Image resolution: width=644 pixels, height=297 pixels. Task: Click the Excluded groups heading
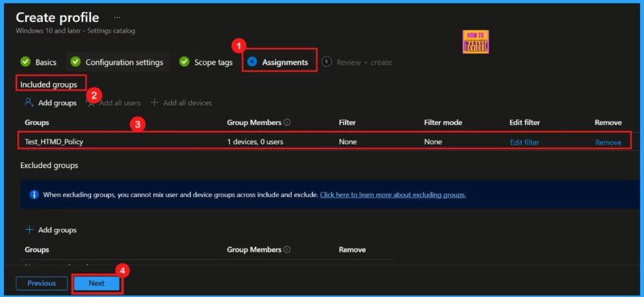point(49,165)
